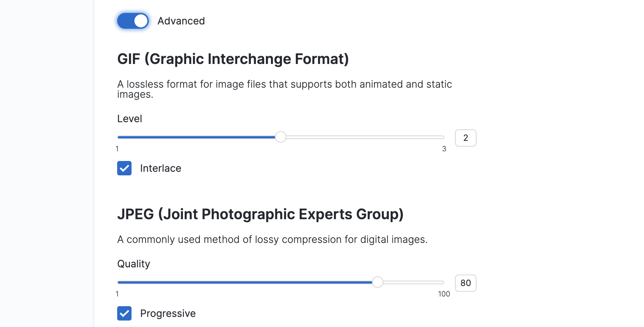Click the Advanced label text
644x327 pixels.
click(181, 21)
